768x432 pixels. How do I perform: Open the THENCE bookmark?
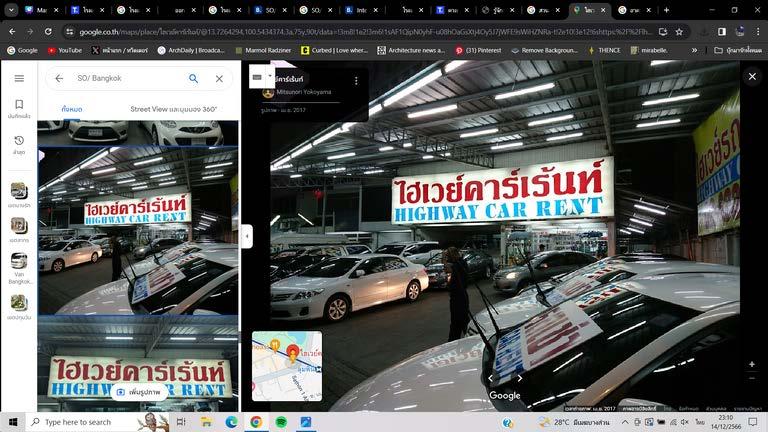coord(604,50)
